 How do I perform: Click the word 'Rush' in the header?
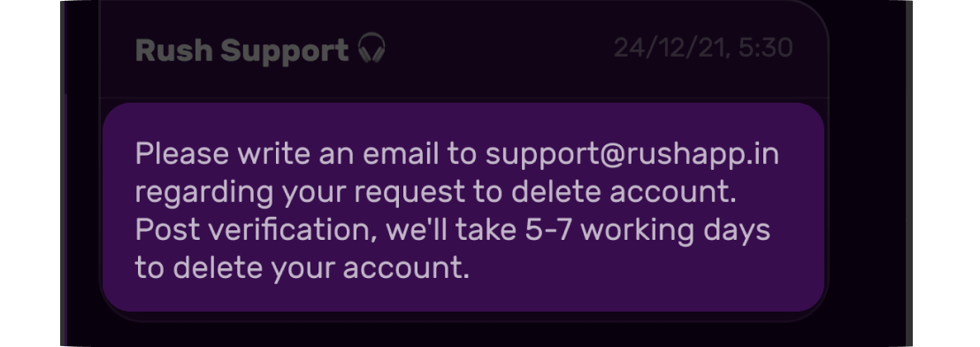173,50
